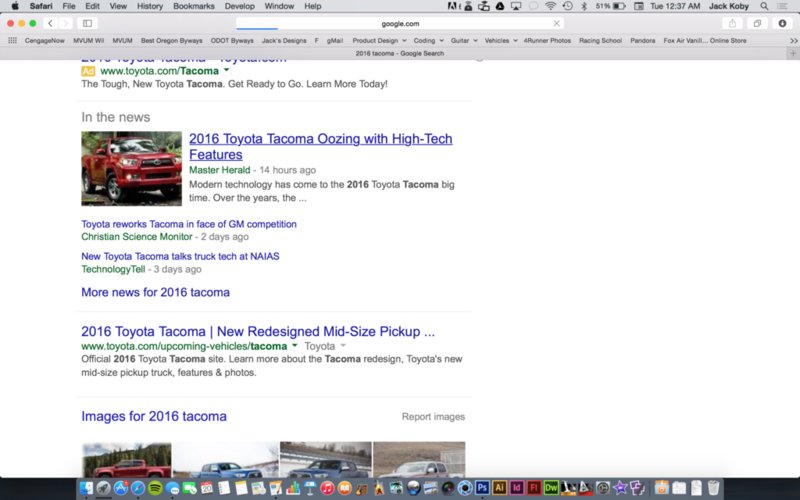Image resolution: width=800 pixels, height=500 pixels.
Task: Open the Racing School bookmark
Action: point(600,40)
